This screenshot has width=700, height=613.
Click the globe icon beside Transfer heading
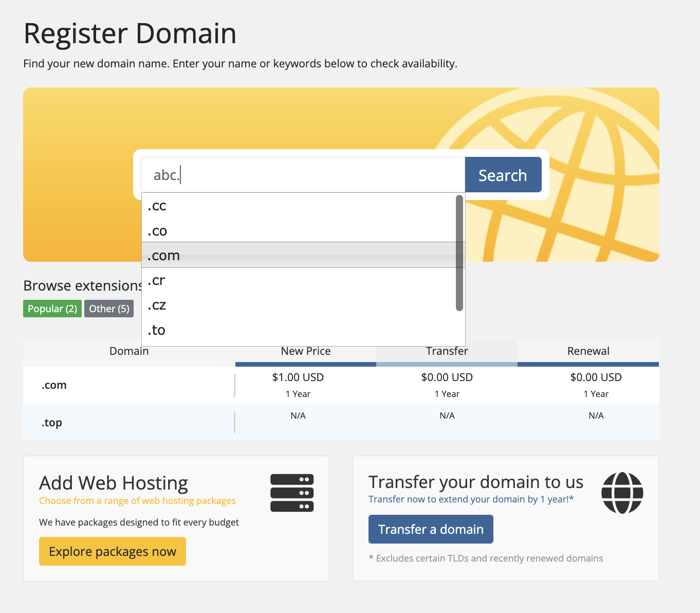[x=622, y=493]
